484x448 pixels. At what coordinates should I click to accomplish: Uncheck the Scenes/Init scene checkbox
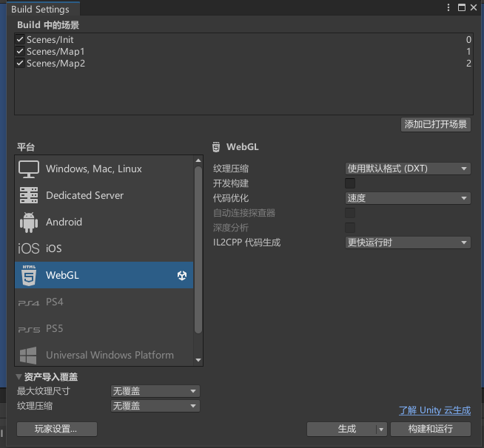point(20,39)
